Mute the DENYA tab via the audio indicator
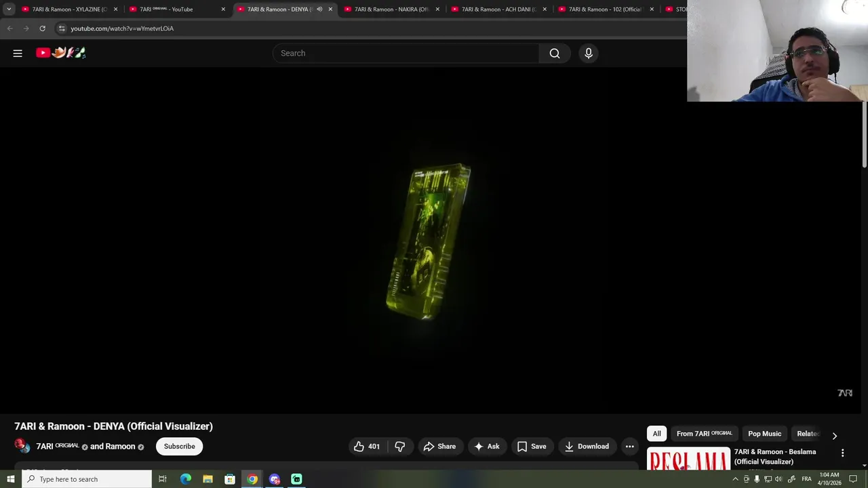Viewport: 868px width, 488px height. [x=319, y=9]
